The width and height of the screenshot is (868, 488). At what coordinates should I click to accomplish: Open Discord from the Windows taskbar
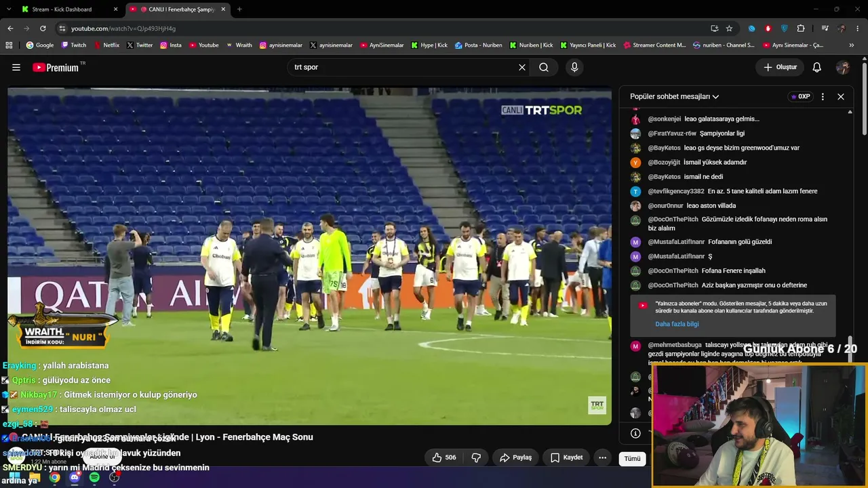point(75,478)
